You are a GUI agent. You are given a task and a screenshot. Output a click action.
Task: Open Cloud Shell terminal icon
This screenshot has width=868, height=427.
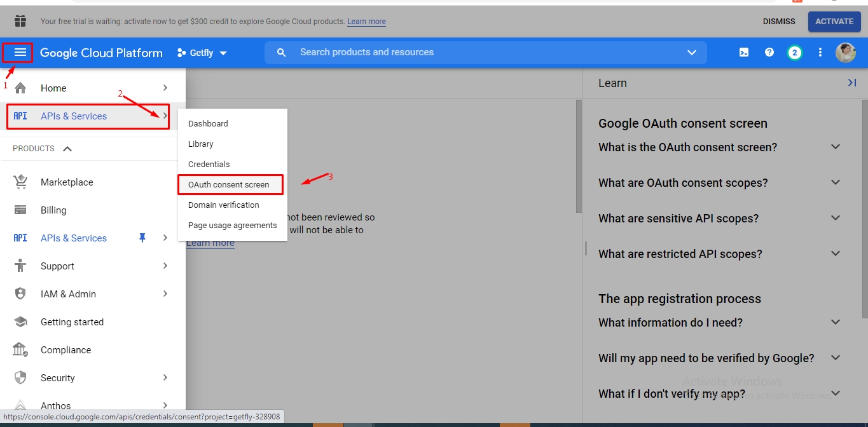tap(743, 53)
